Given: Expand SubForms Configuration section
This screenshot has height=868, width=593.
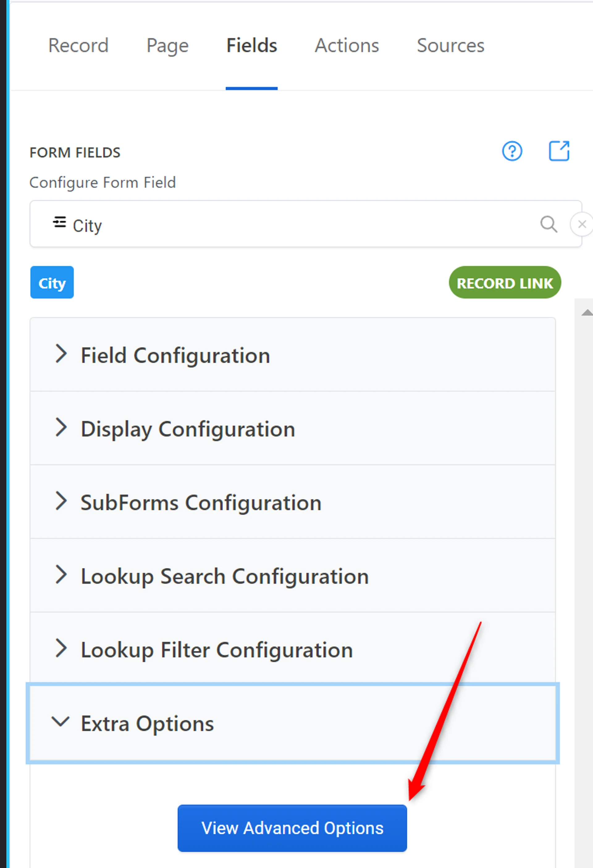Looking at the screenshot, I should 201,502.
